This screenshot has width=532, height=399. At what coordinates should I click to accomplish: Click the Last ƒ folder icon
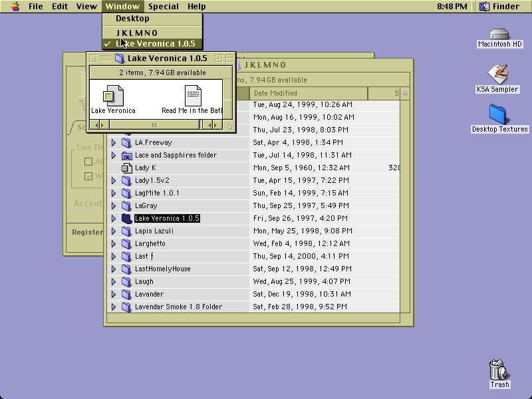click(126, 256)
